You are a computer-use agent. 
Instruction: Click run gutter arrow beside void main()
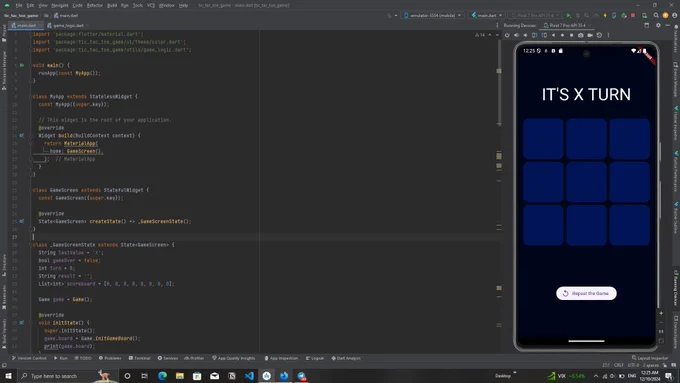point(22,65)
